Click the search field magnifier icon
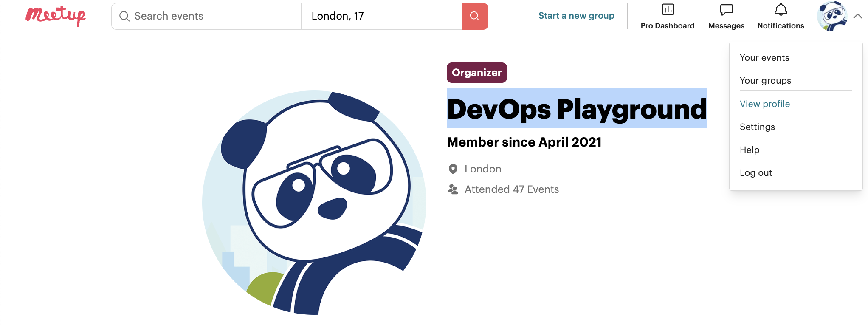 pyautogui.click(x=124, y=16)
